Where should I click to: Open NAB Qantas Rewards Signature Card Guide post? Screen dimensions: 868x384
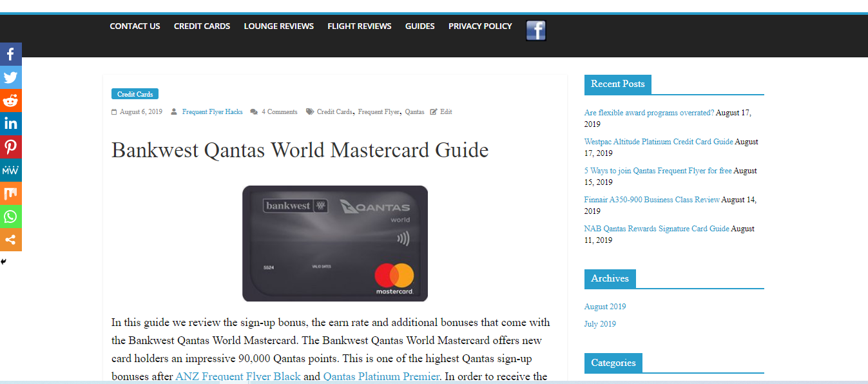[657, 229]
